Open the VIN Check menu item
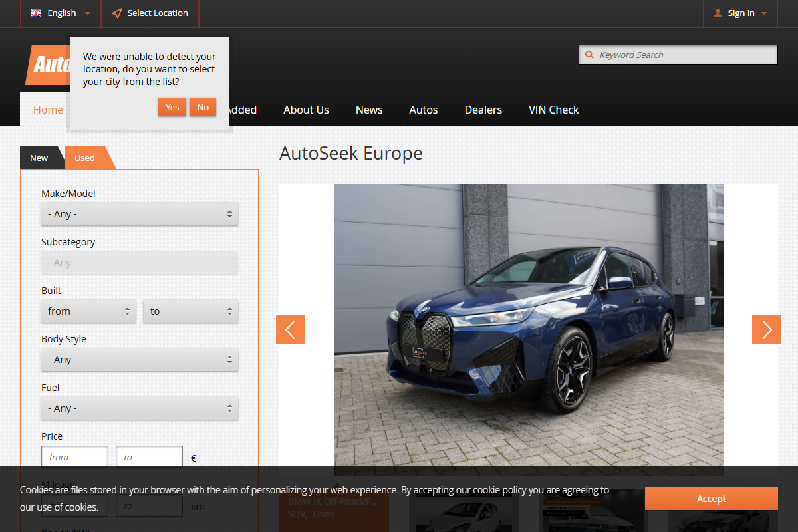The height and width of the screenshot is (532, 798). [x=554, y=110]
